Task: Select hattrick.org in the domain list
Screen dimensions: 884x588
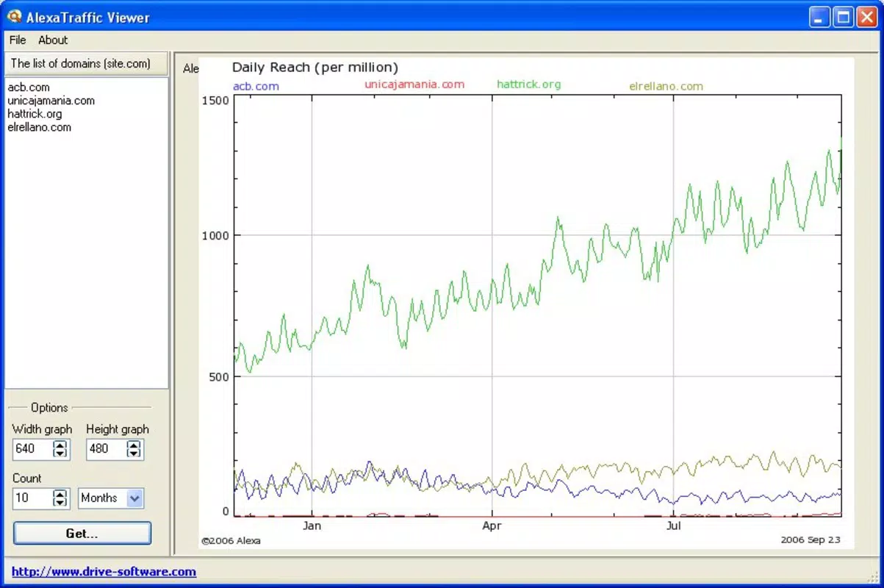Action: pyautogui.click(x=35, y=114)
